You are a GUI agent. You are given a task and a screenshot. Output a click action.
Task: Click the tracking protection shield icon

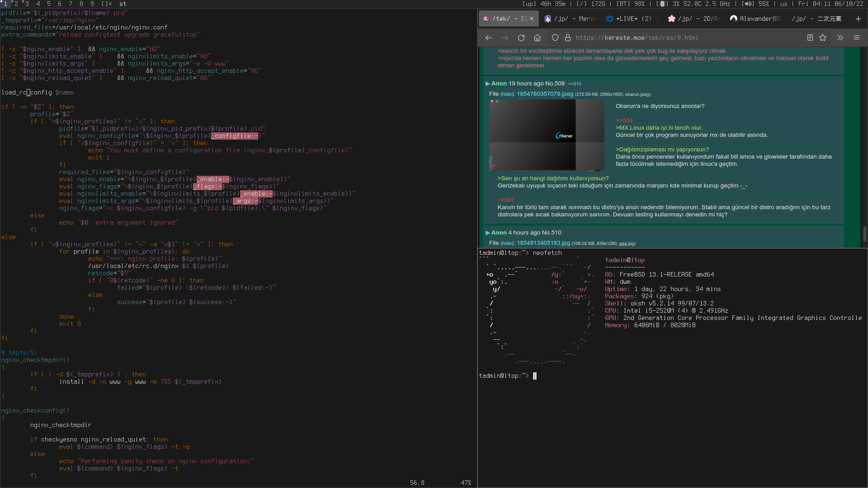click(x=555, y=38)
